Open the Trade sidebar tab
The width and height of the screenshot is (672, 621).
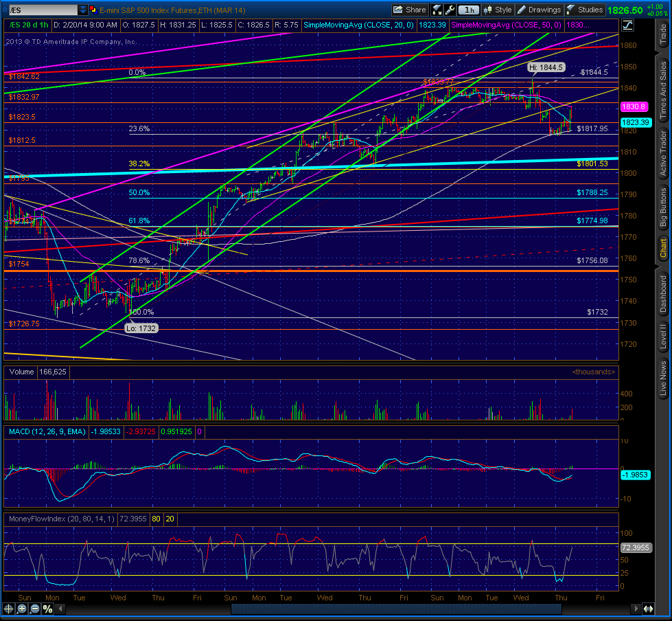coord(663,35)
